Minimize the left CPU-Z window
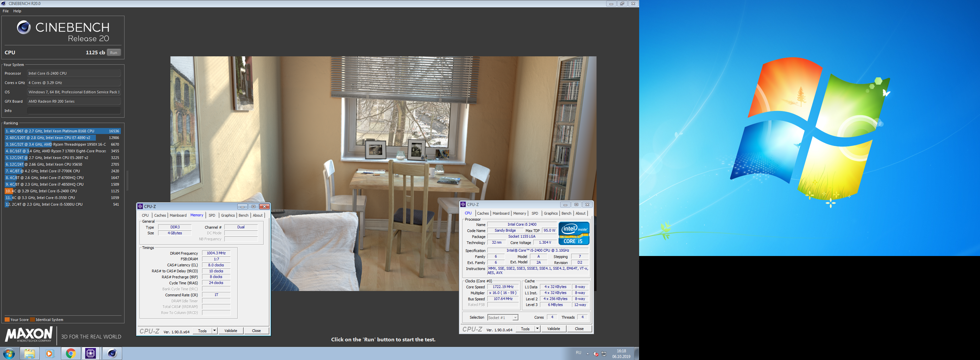The height and width of the screenshot is (360, 980). click(x=242, y=206)
